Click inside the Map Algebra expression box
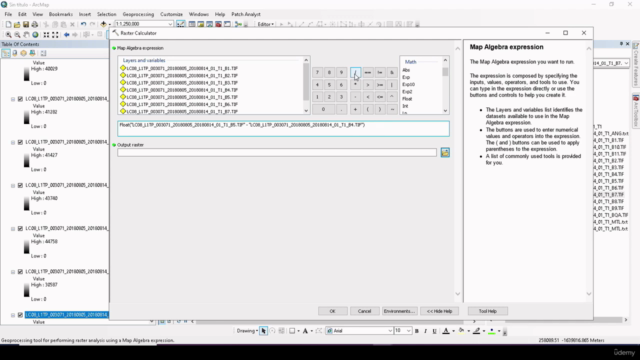This screenshot has height=360, width=640. pyautogui.click(x=284, y=129)
